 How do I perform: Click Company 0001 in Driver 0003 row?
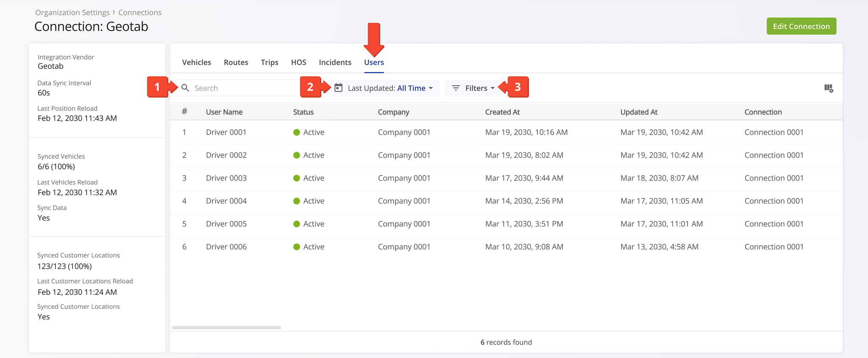pos(404,178)
